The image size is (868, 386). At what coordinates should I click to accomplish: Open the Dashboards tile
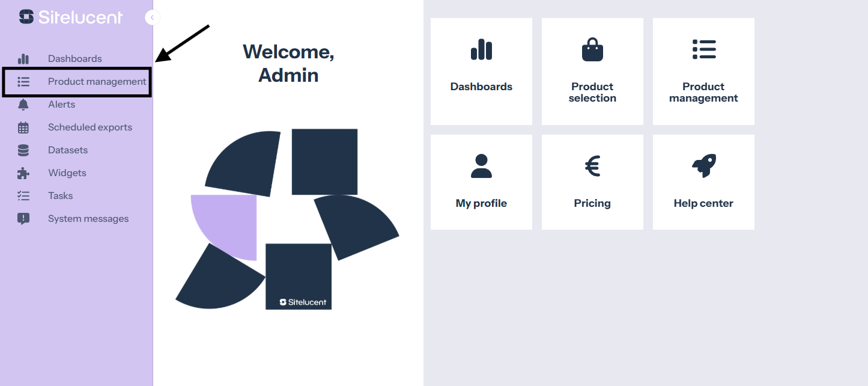[481, 72]
